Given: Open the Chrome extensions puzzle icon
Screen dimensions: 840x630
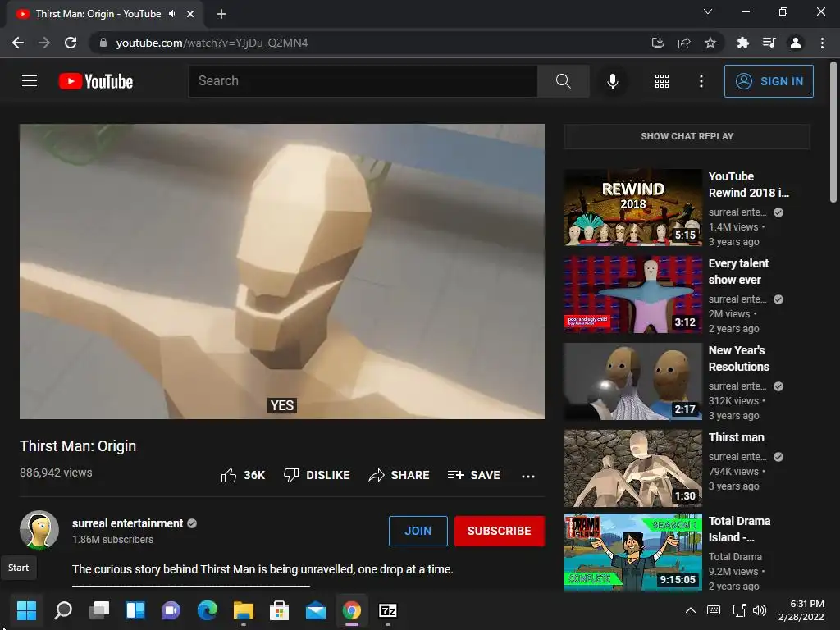Looking at the screenshot, I should [x=742, y=43].
